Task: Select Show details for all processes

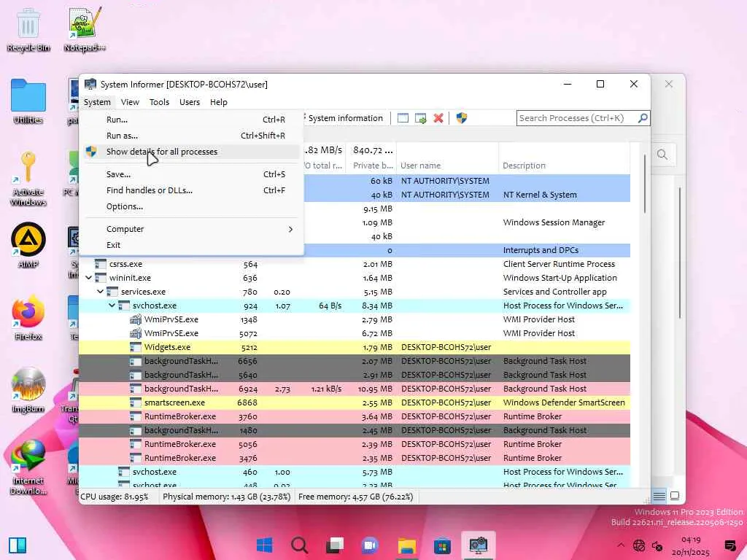Action: [x=192, y=152]
